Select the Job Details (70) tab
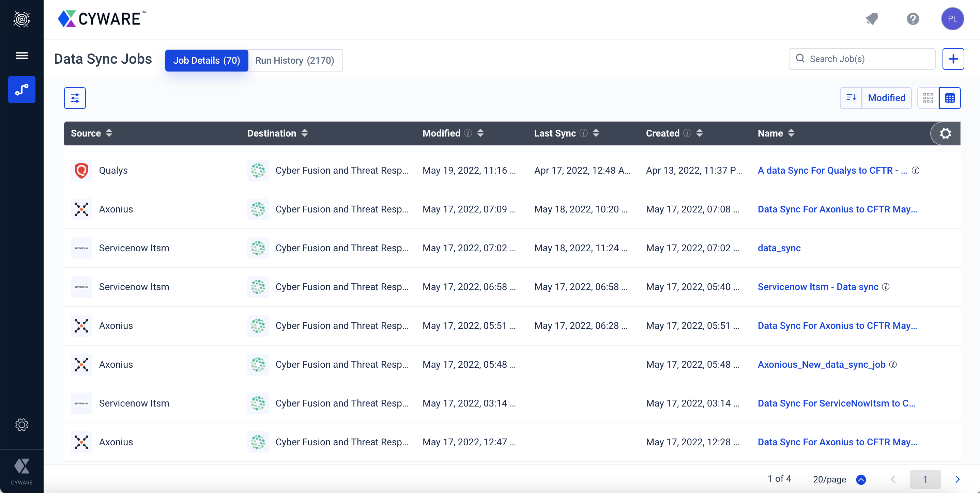This screenshot has height=493, width=980. (206, 61)
